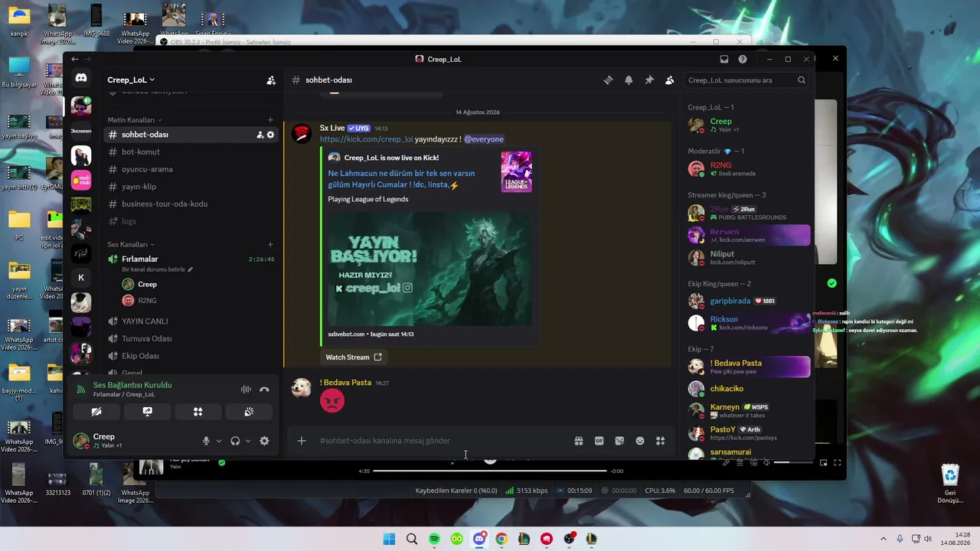Open voice noise suppression icon

[x=246, y=390]
